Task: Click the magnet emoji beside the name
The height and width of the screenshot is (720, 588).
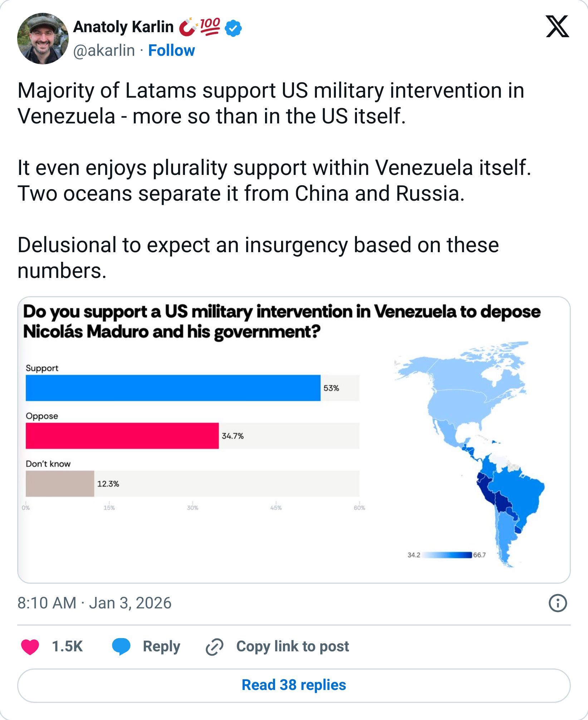Action: point(187,27)
